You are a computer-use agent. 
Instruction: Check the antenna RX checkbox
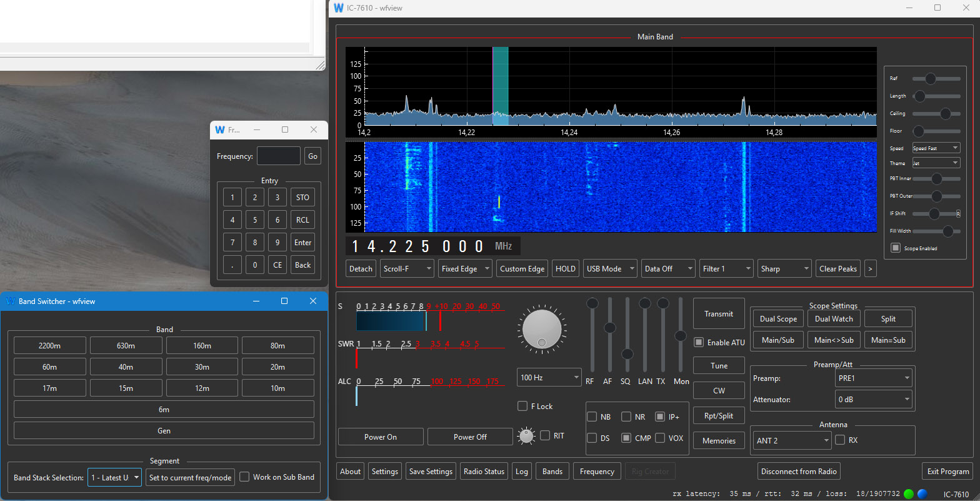(x=841, y=440)
